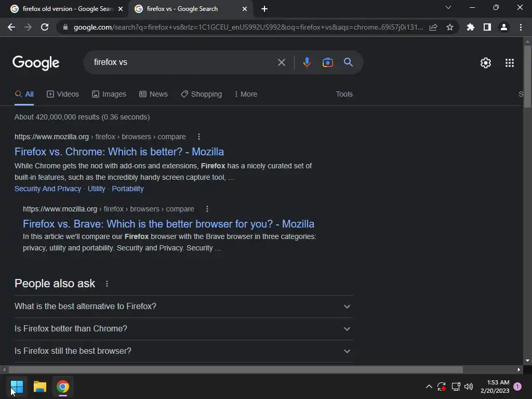This screenshot has height=399, width=532.
Task: Switch to 'firefox old version' tab
Action: 67,9
